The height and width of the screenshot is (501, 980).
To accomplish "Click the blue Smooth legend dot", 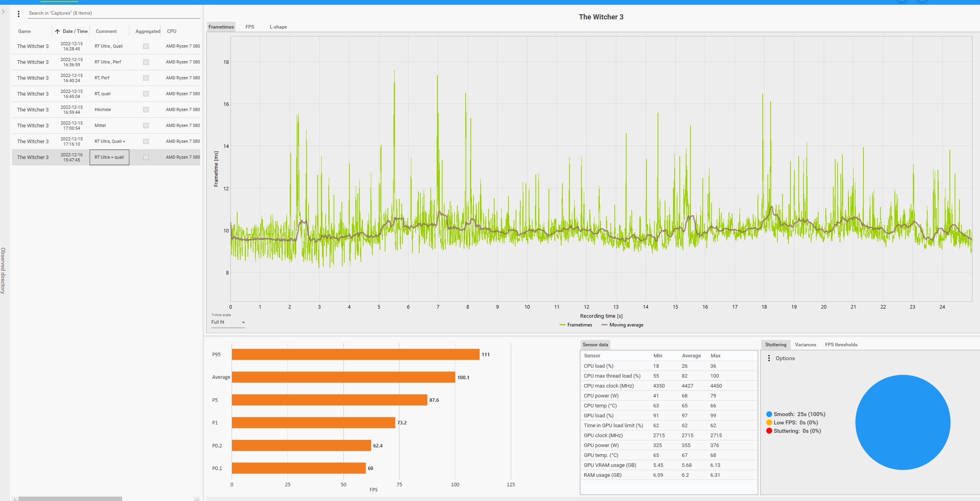I will pos(769,414).
